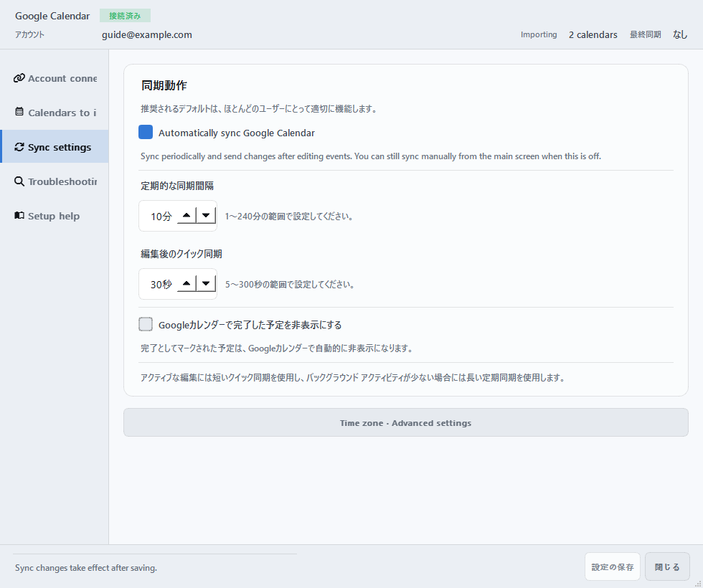Select the Sync settings tab
This screenshot has height=588, width=703.
coord(55,146)
